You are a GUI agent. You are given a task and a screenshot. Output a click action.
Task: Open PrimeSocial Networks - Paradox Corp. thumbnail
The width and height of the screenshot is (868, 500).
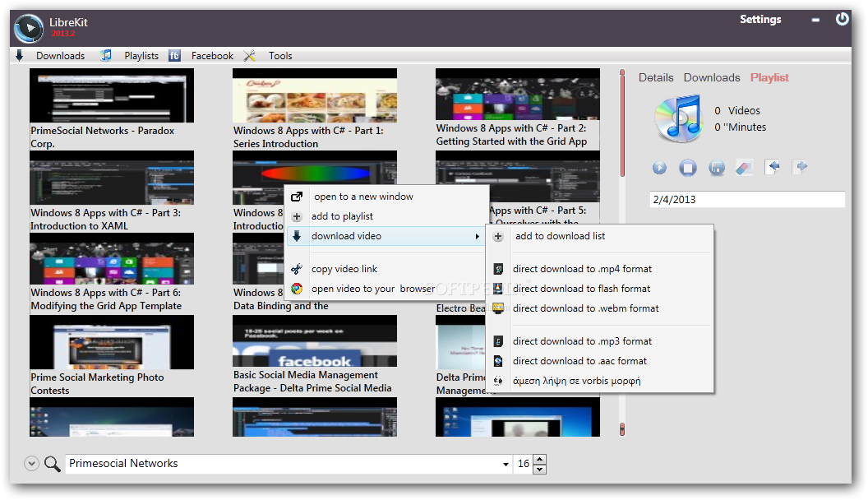112,95
